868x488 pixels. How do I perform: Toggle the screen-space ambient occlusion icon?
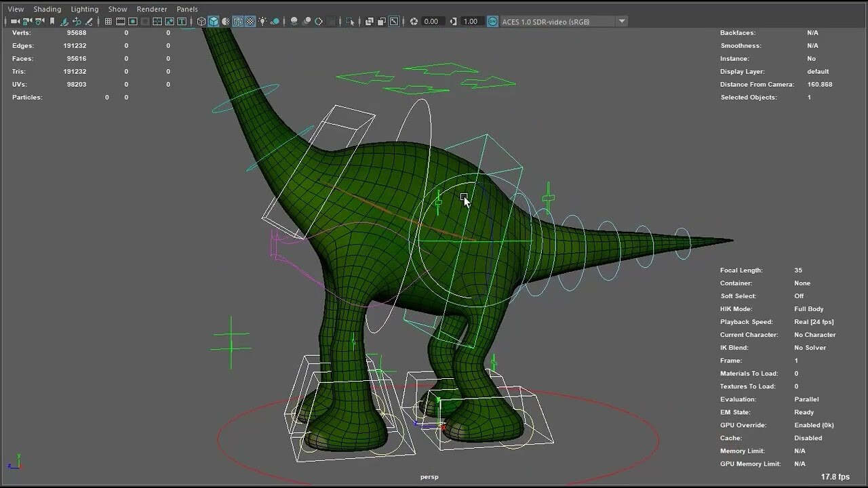point(293,21)
